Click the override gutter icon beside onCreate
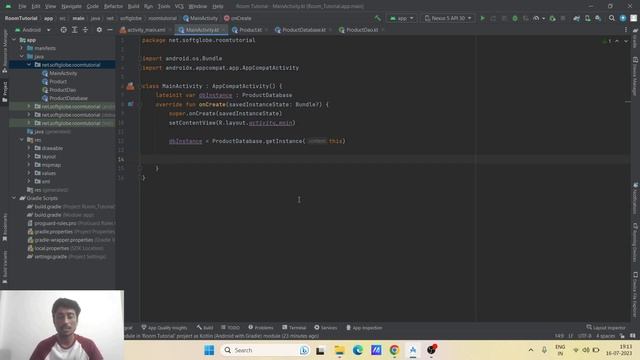This screenshot has width=640, height=360. [x=130, y=104]
